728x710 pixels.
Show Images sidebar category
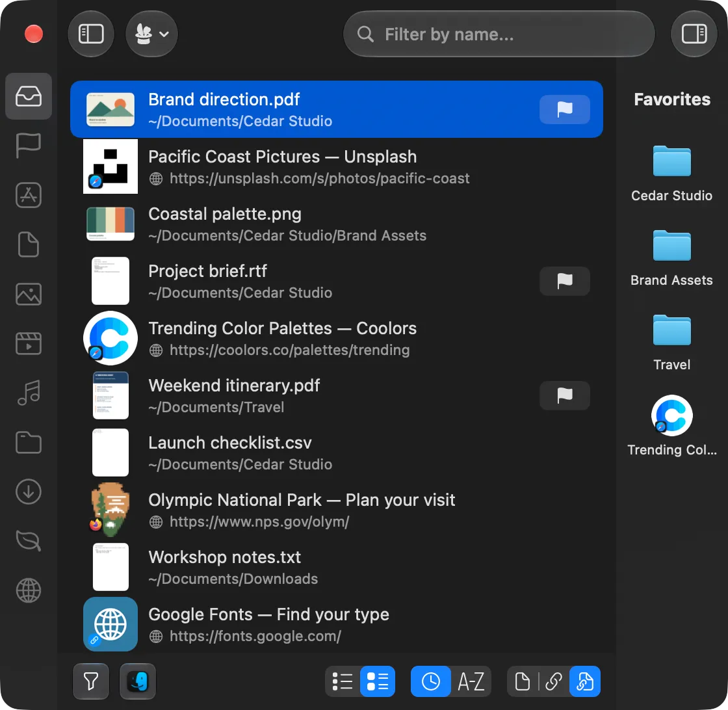[x=29, y=294]
